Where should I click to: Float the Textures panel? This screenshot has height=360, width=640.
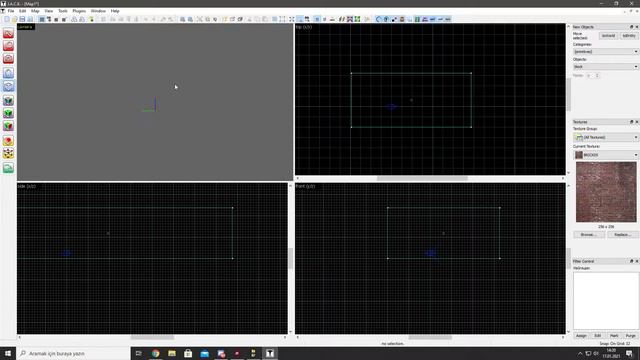coord(631,122)
